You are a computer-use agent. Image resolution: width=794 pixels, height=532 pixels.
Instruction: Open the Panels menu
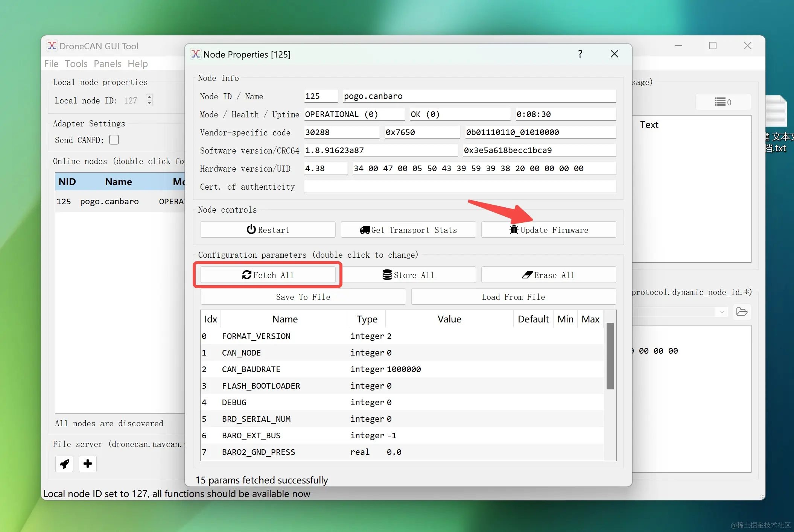point(107,64)
